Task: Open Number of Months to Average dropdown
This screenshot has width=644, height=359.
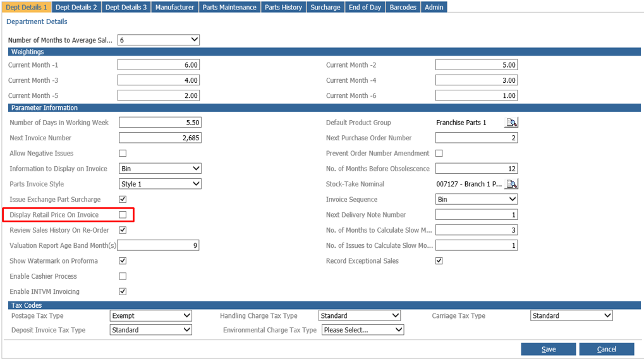Action: point(159,40)
